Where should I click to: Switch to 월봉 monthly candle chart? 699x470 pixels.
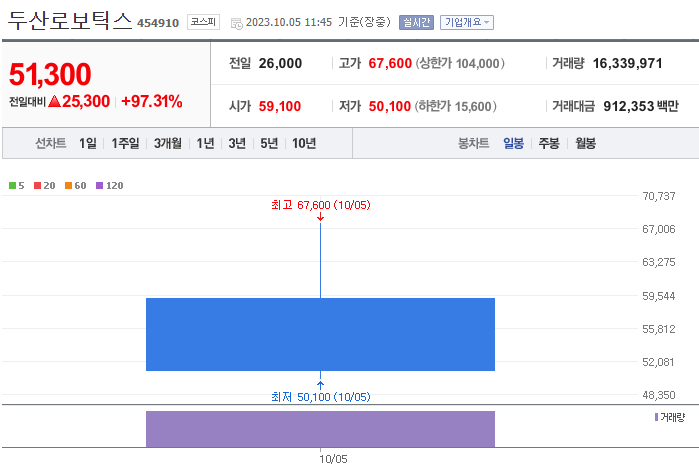[x=585, y=143]
